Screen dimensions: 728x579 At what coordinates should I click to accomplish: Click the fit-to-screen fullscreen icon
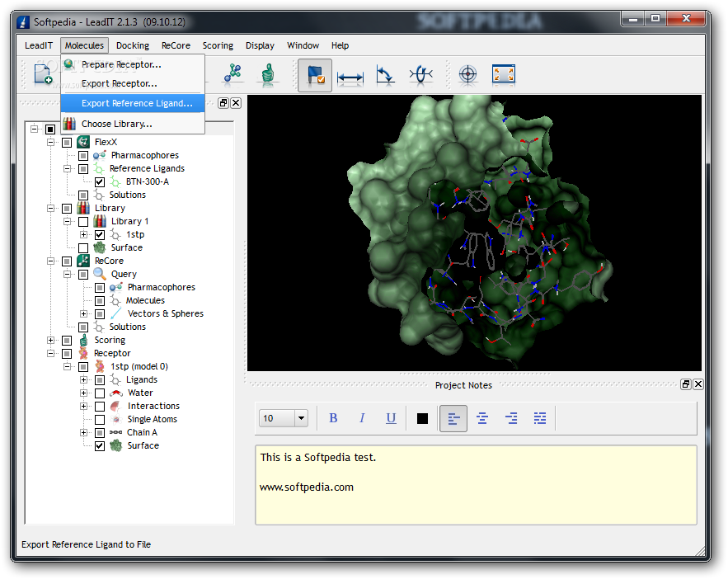point(503,74)
